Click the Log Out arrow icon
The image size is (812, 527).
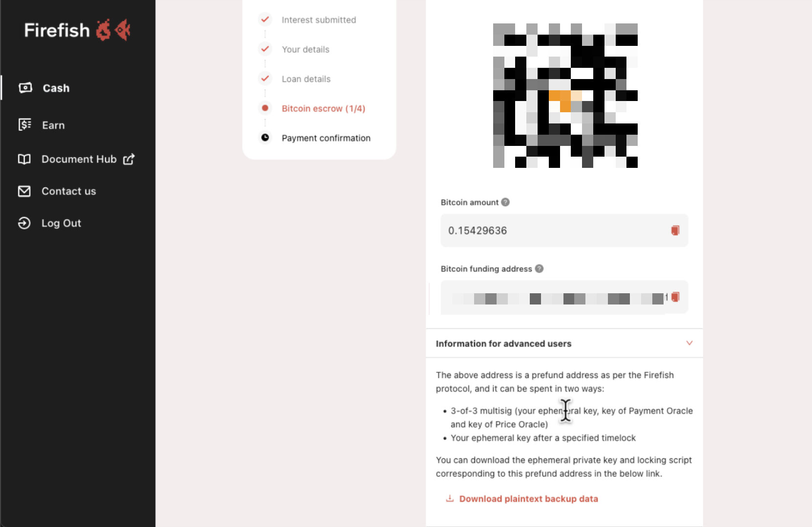click(x=24, y=223)
